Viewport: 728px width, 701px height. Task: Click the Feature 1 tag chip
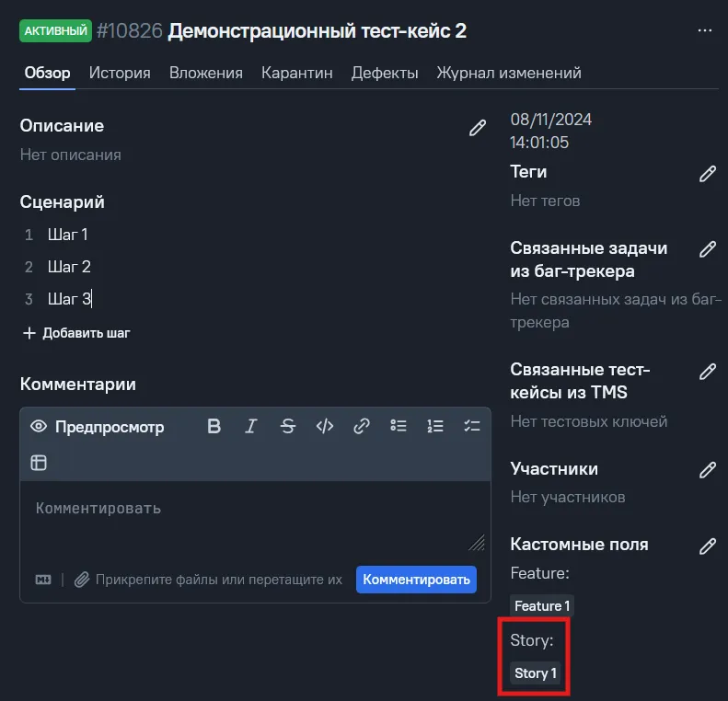542,606
